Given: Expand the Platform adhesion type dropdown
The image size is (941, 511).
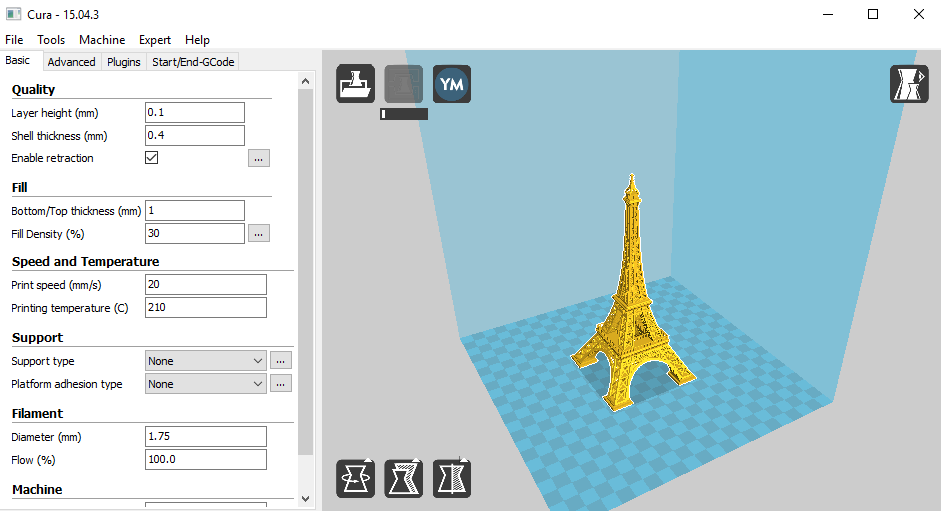Looking at the screenshot, I should [x=206, y=383].
